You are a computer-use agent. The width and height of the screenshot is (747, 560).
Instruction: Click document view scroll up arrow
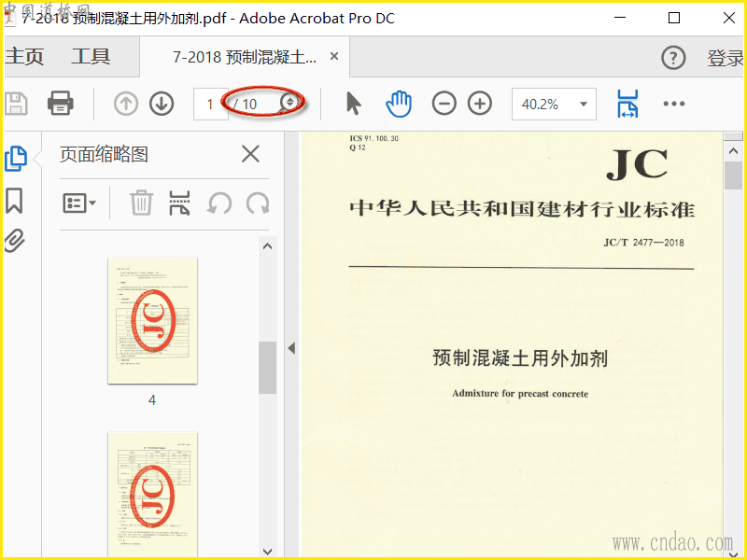pos(733,151)
